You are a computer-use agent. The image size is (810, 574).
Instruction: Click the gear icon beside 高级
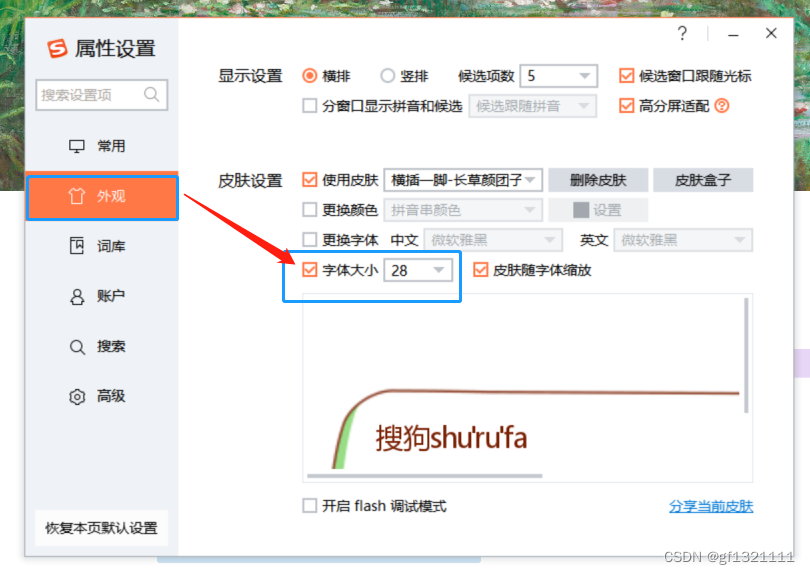[x=77, y=397]
